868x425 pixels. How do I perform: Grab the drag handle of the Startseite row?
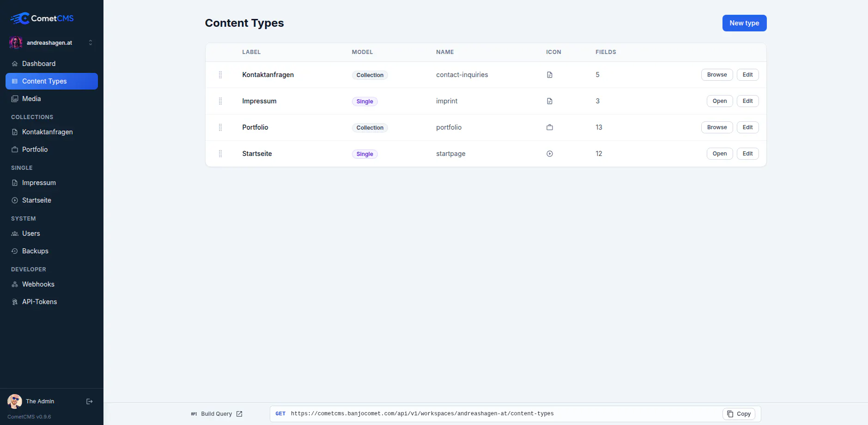click(x=220, y=154)
